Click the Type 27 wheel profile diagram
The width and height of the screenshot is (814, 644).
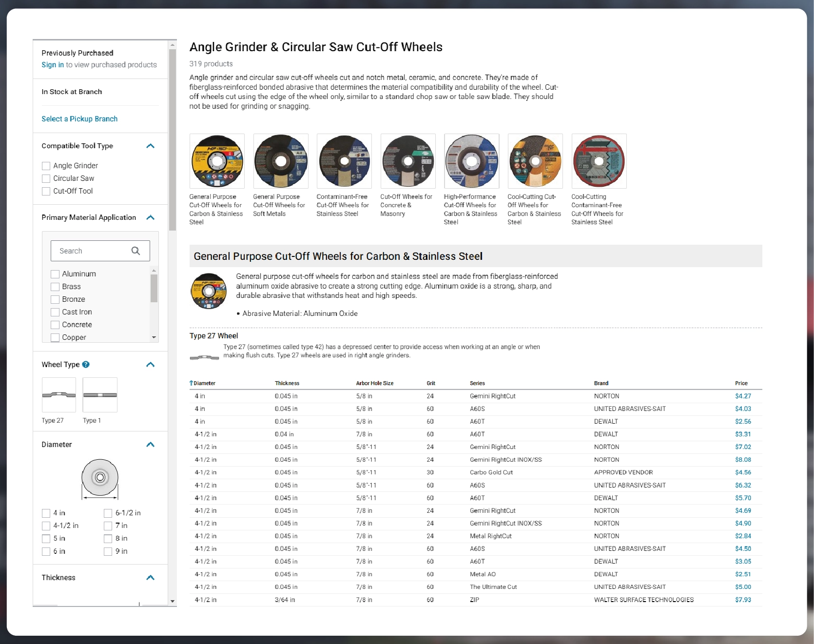click(205, 357)
